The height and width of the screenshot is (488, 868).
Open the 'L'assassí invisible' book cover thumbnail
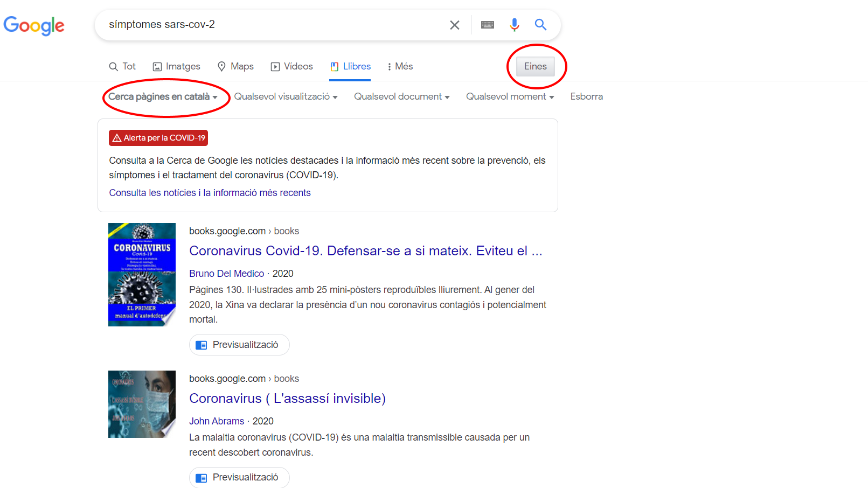(142, 404)
